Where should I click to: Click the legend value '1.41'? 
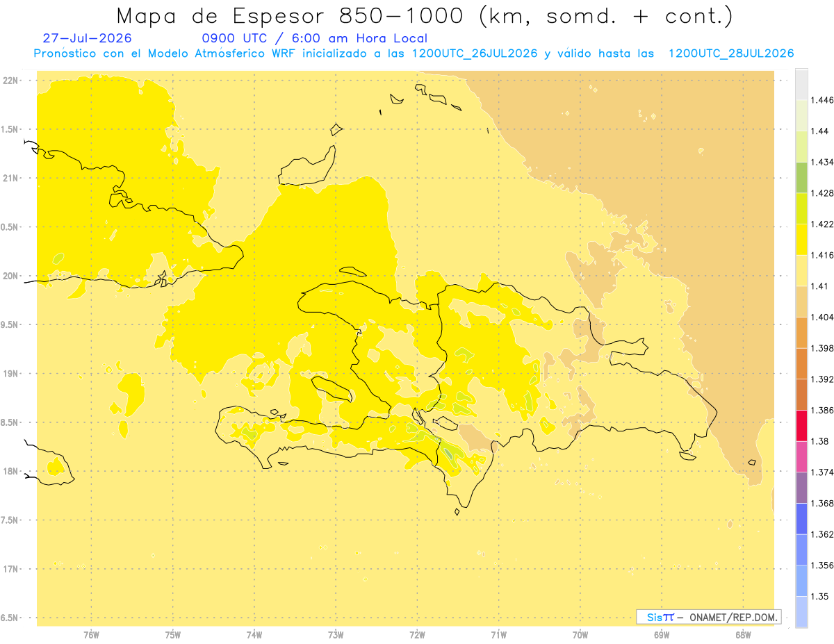click(820, 286)
